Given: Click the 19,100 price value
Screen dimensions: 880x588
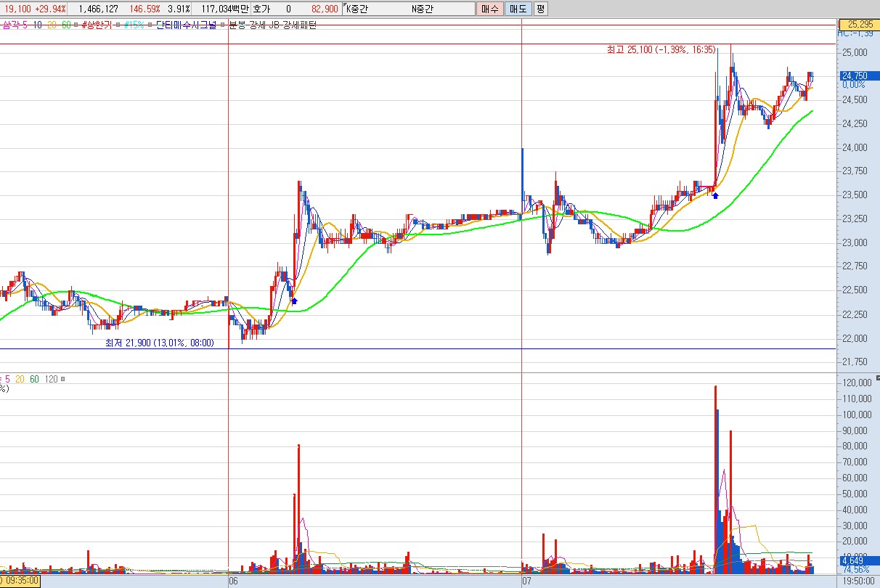Looking at the screenshot, I should pyautogui.click(x=18, y=9).
